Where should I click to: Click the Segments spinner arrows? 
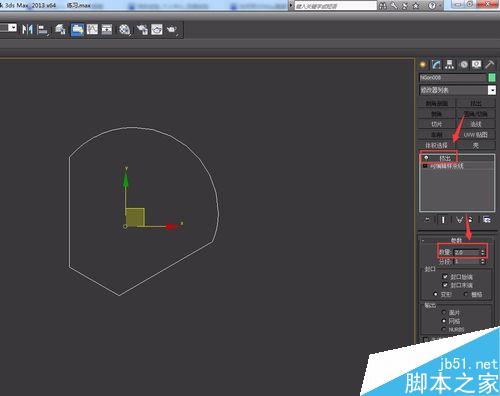pyautogui.click(x=482, y=262)
